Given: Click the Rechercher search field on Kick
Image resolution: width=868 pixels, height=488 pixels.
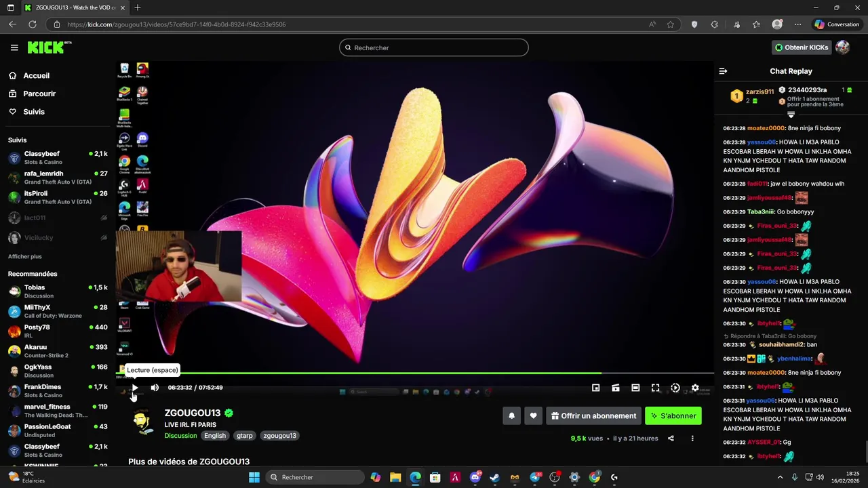Looking at the screenshot, I should pyautogui.click(x=434, y=47).
